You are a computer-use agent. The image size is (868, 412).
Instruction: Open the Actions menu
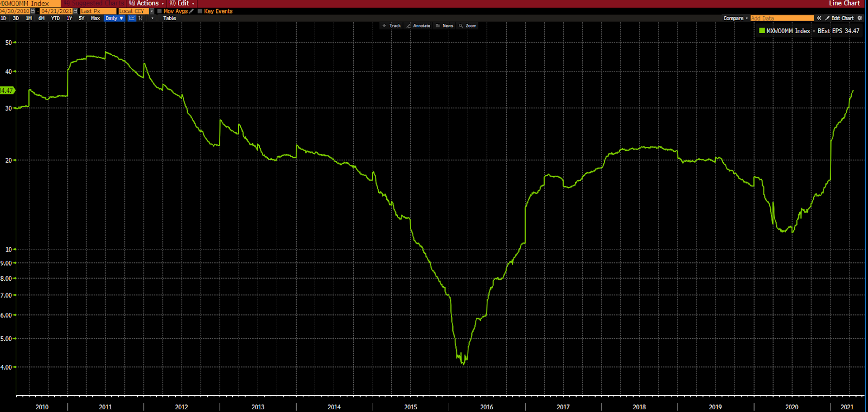pyautogui.click(x=146, y=3)
